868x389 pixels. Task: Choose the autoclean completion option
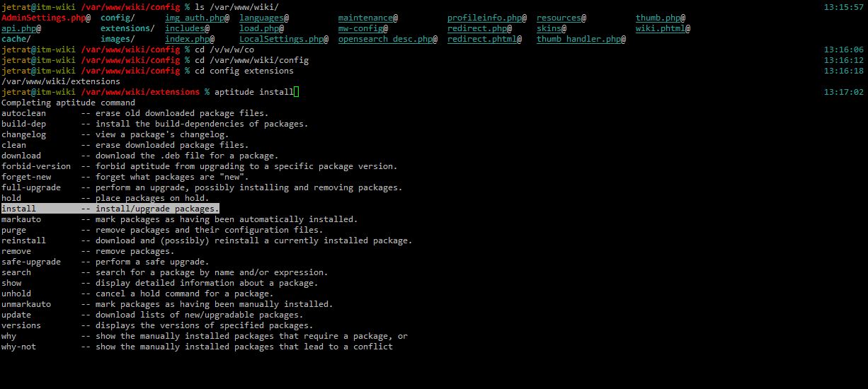coord(23,113)
